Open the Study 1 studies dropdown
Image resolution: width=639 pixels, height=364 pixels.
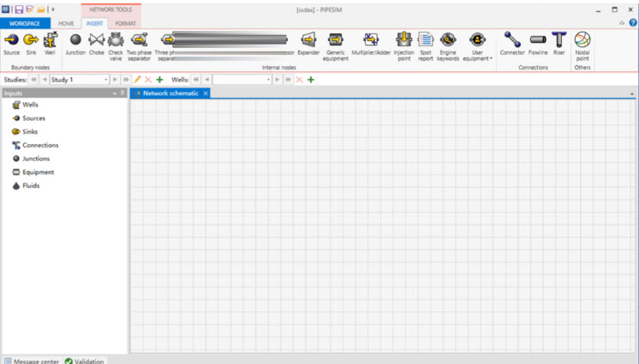(x=106, y=80)
